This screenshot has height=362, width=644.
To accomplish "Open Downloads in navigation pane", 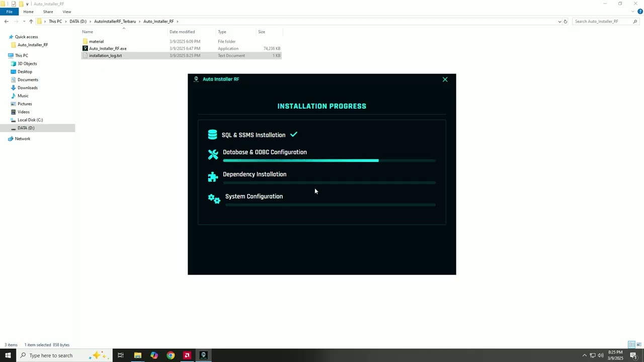I will click(x=28, y=87).
